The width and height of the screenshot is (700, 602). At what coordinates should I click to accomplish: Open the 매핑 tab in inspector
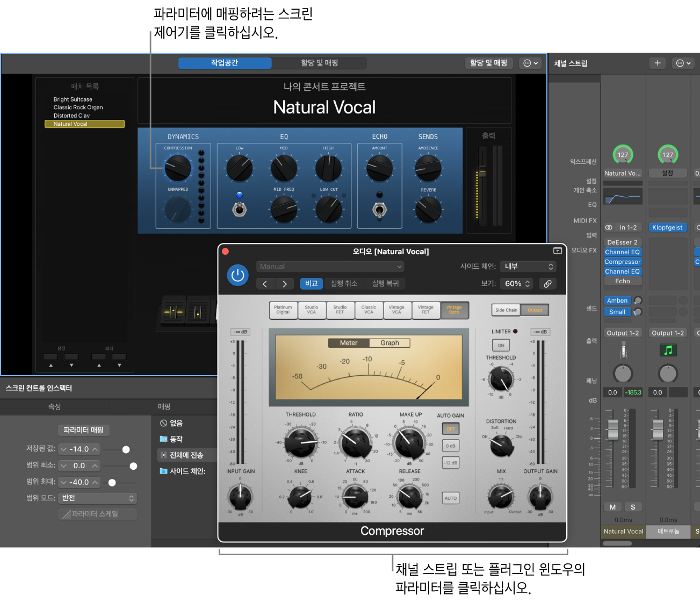(164, 407)
